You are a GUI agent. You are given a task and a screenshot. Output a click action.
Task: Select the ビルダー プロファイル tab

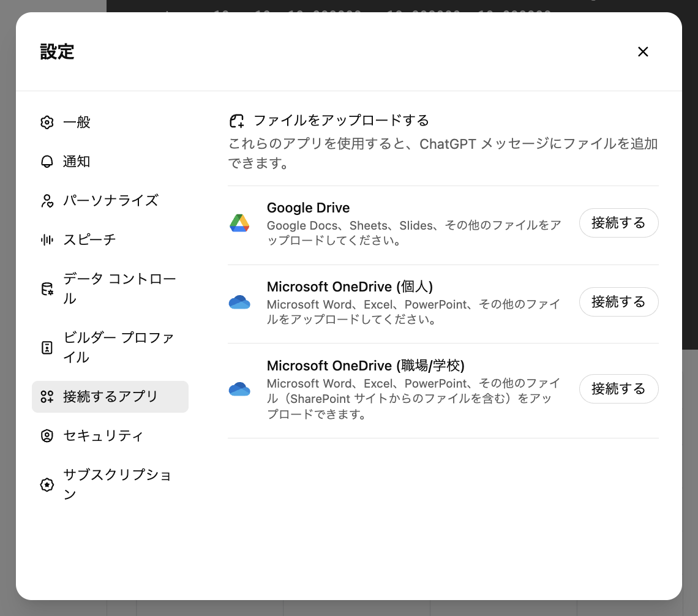[x=110, y=348]
